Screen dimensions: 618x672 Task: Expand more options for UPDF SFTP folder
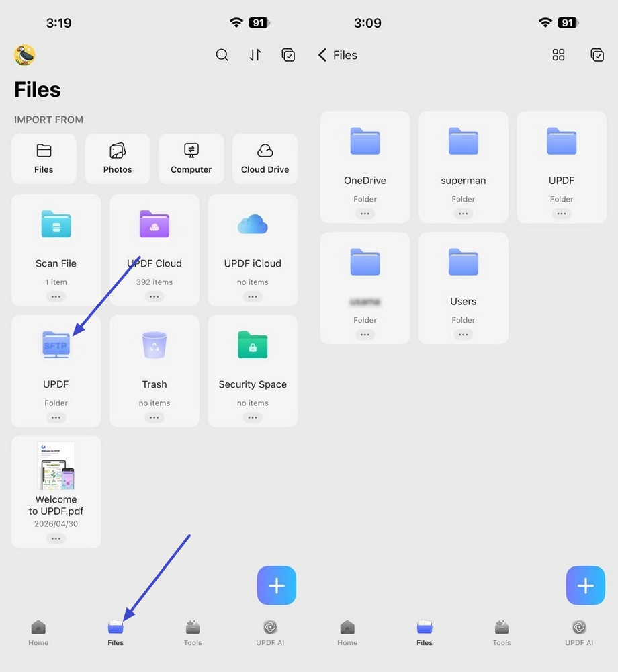coord(56,417)
